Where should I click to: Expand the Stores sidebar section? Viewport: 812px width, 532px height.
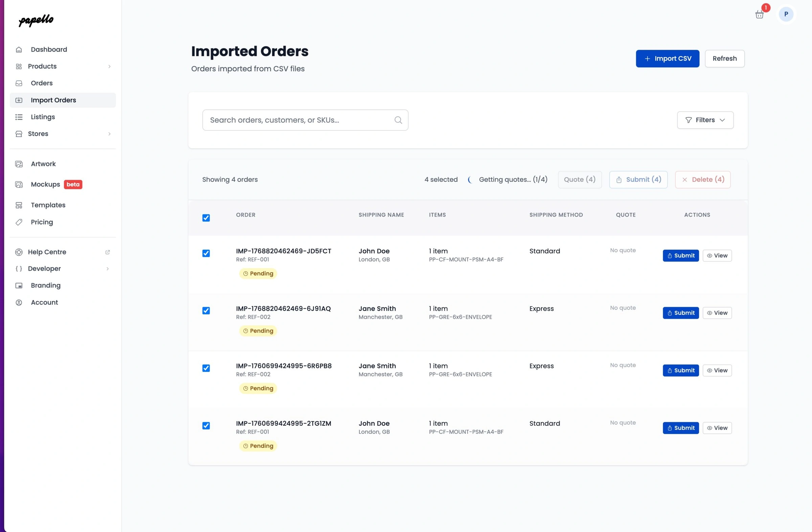tap(110, 134)
